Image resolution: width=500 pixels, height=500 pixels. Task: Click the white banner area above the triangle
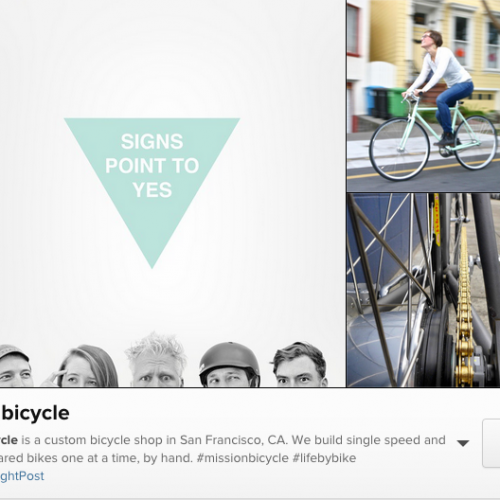coord(173,58)
